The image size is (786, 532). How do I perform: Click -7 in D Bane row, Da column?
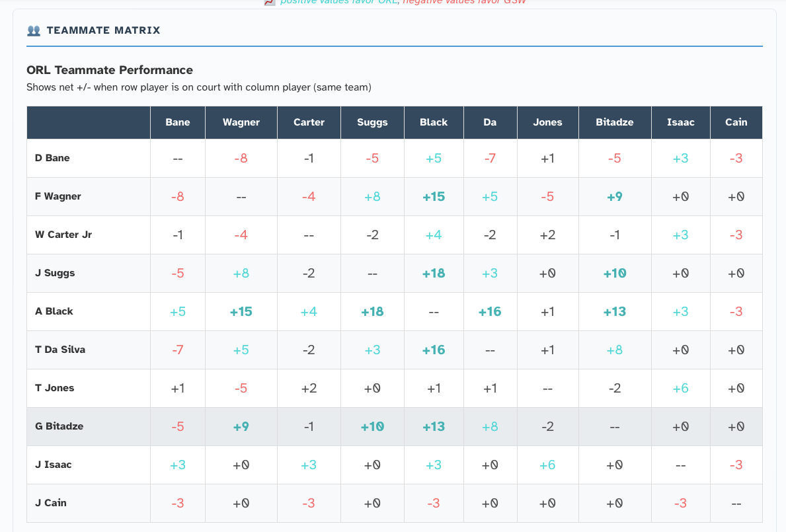coord(491,159)
